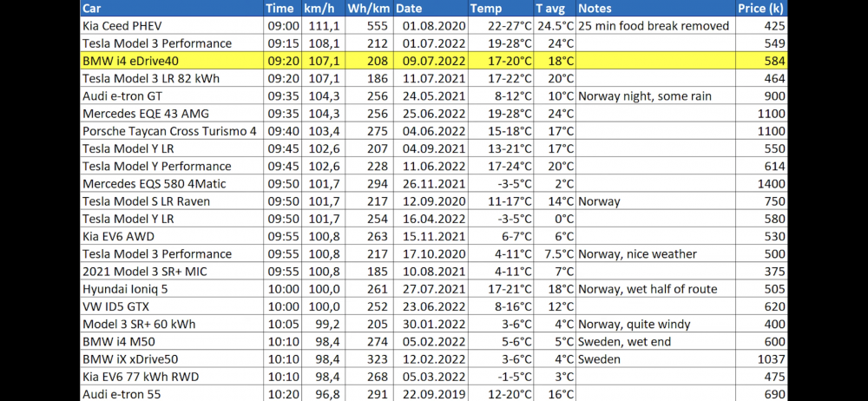Select the 'Tesla Model Y Performance' cell

point(172,166)
